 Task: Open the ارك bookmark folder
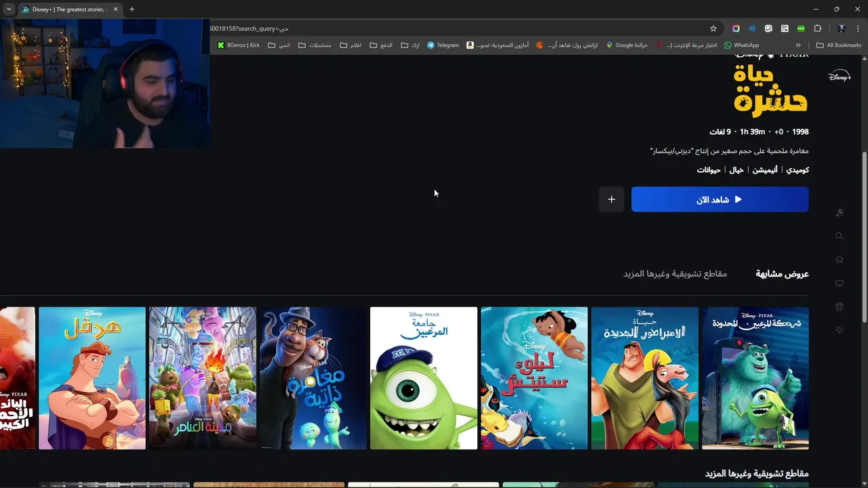pos(410,45)
